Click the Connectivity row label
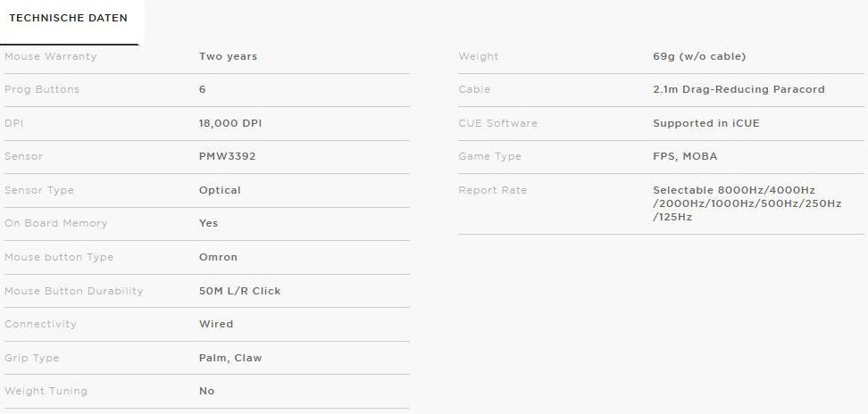This screenshot has height=414, width=868. click(40, 324)
